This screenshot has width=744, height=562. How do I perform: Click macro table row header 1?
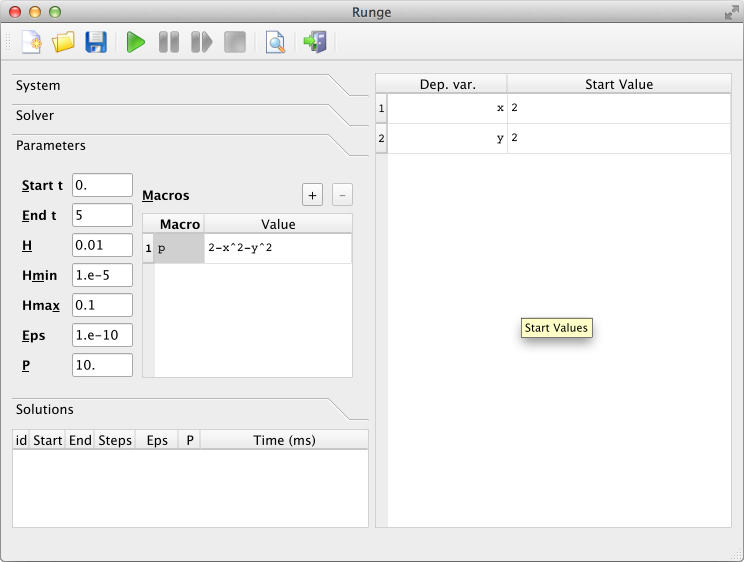[x=149, y=248]
